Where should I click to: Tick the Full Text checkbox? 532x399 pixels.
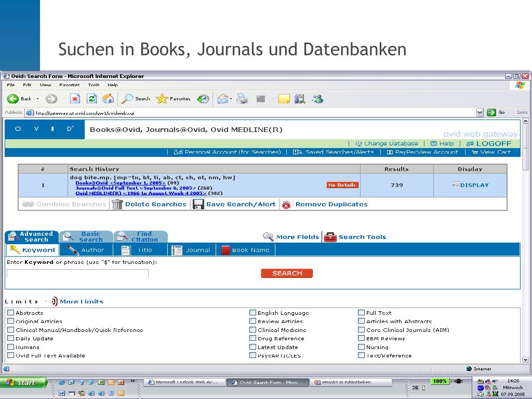tap(362, 312)
